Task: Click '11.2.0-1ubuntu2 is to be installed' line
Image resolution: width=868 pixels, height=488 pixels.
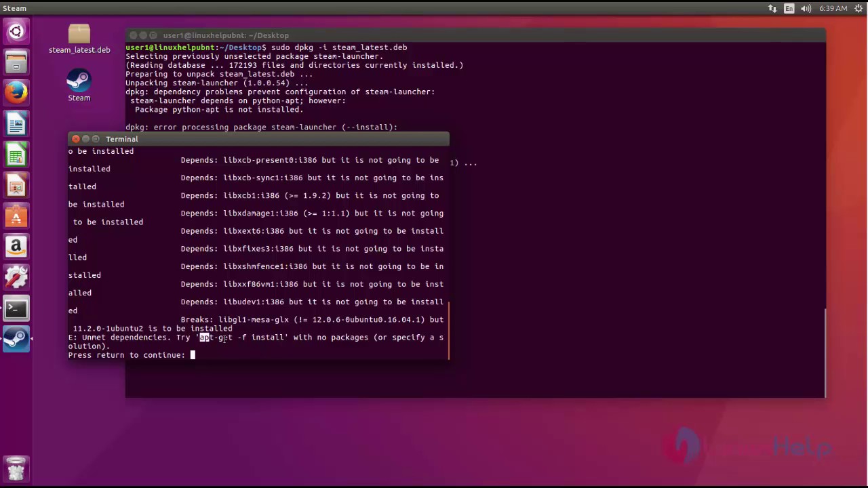Action: click(153, 329)
